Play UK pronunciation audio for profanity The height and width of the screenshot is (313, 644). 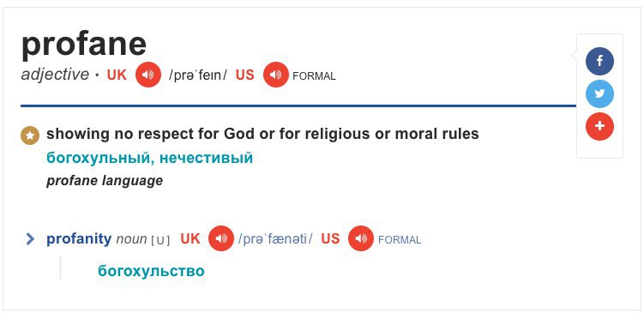[221, 238]
